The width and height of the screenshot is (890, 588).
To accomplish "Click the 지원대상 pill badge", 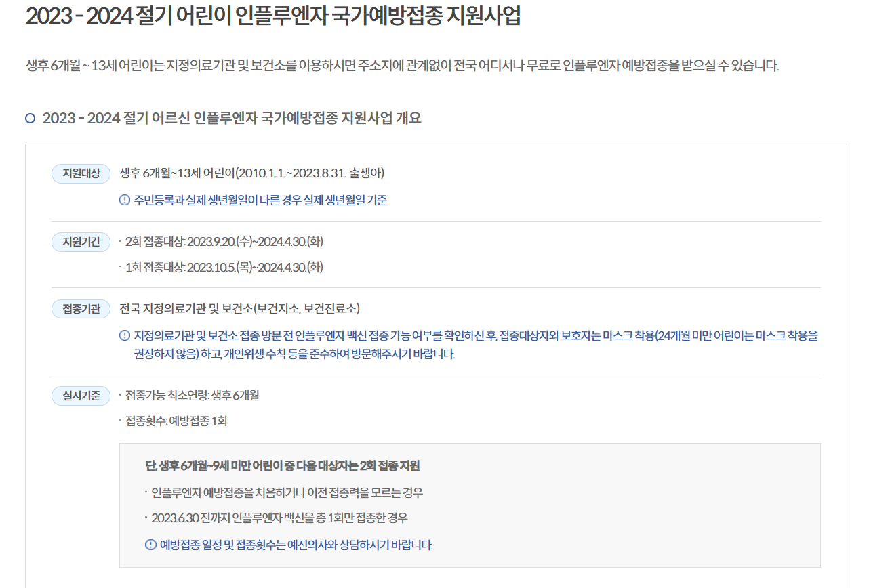I will point(81,173).
